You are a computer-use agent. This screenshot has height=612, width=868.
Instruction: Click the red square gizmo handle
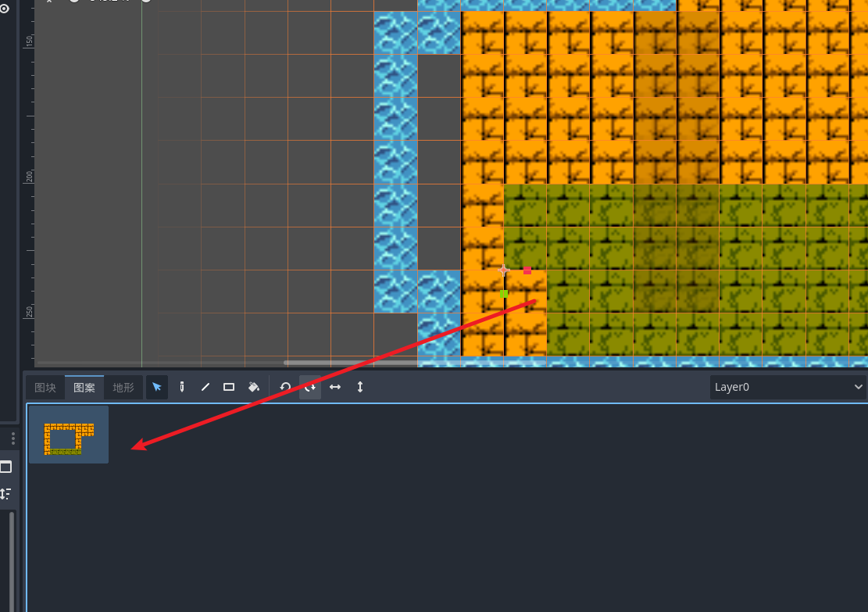(527, 270)
